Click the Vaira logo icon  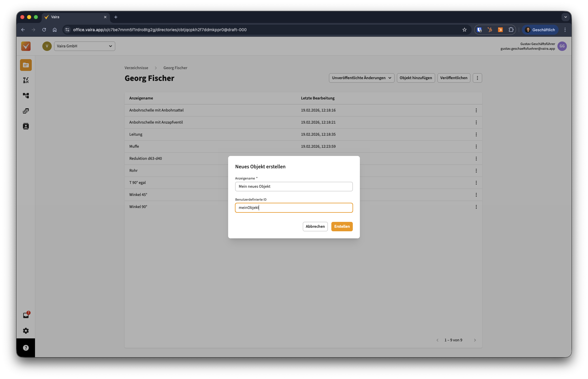tap(26, 46)
